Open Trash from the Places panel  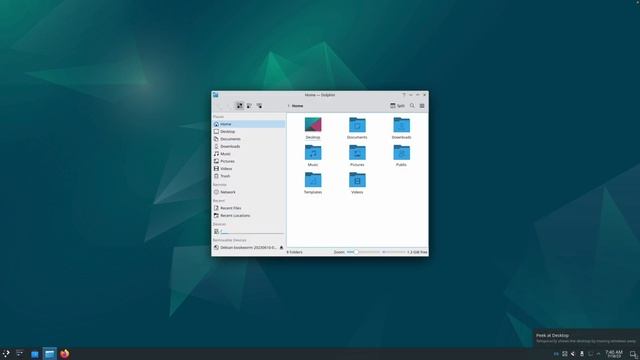pyautogui.click(x=249, y=176)
